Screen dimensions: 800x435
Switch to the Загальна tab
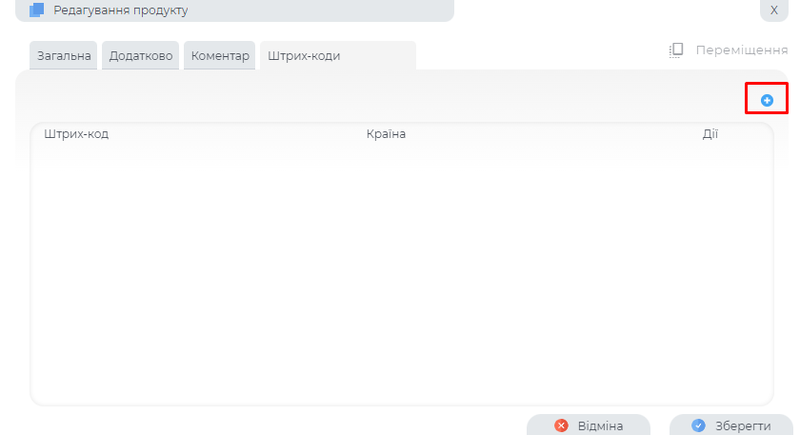pyautogui.click(x=62, y=56)
